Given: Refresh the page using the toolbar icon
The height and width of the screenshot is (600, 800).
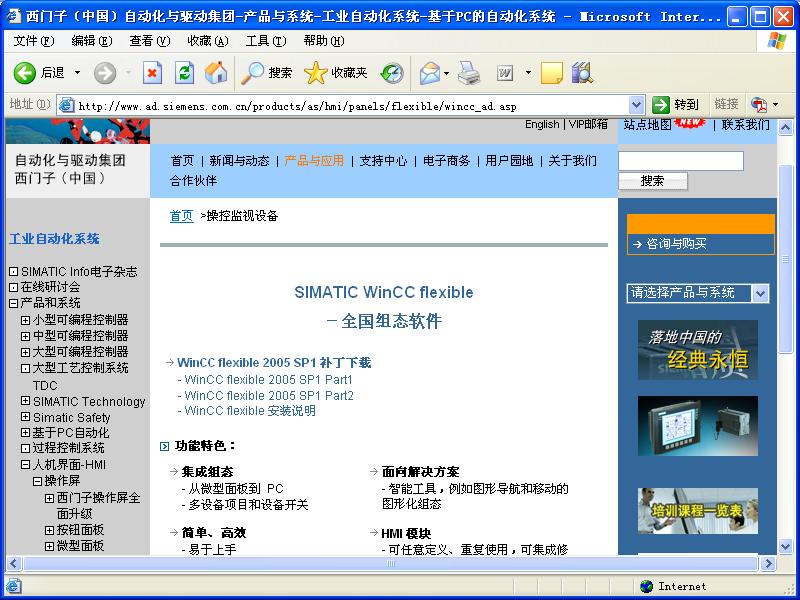Looking at the screenshot, I should (184, 73).
